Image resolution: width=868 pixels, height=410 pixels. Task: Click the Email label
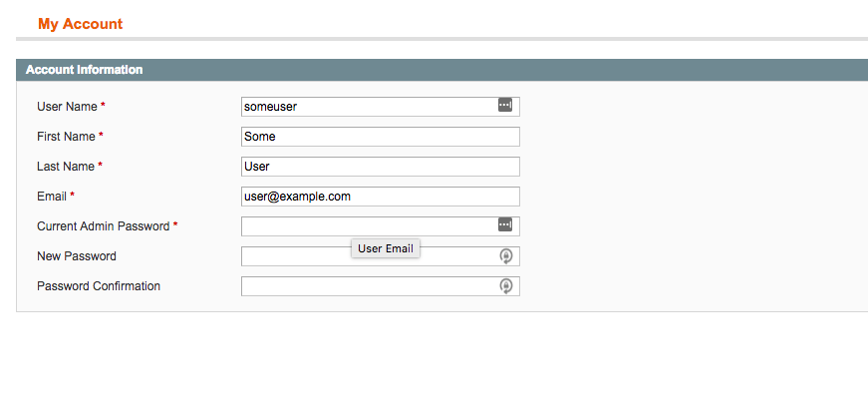coord(52,197)
